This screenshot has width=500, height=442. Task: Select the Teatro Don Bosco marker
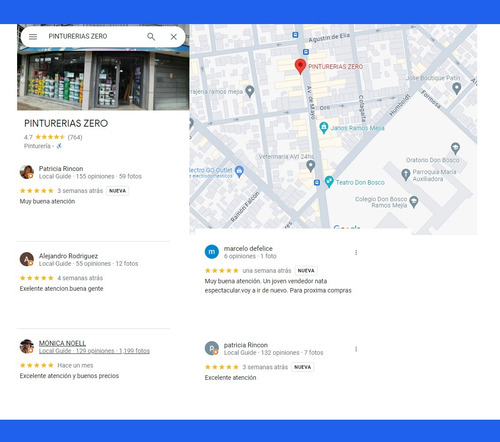(329, 182)
